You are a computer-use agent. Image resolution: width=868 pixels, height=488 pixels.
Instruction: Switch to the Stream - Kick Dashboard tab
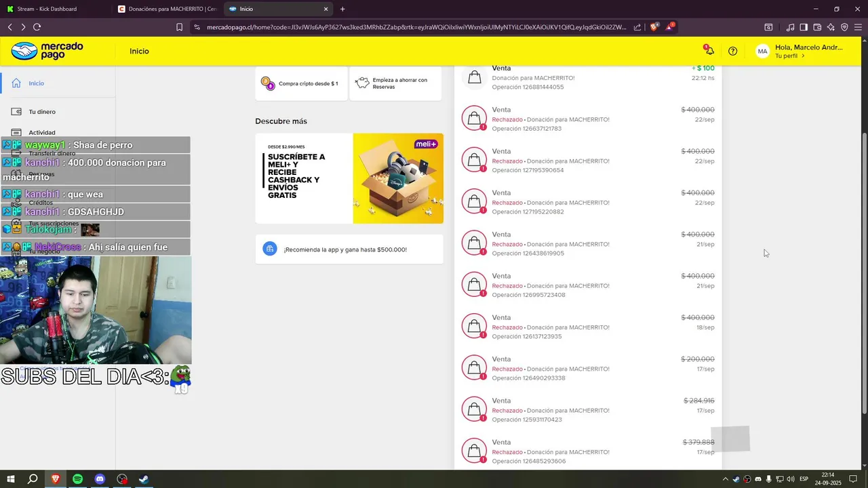point(54,9)
